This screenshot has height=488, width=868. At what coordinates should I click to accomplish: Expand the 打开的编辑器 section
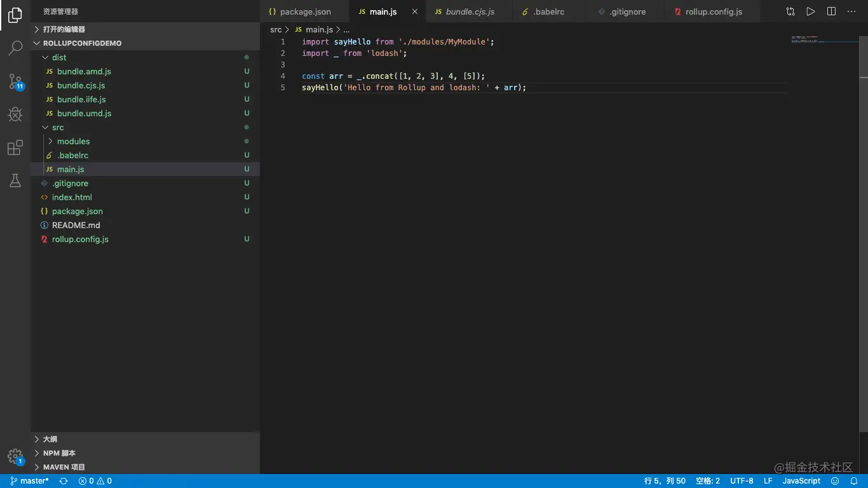pos(145,29)
